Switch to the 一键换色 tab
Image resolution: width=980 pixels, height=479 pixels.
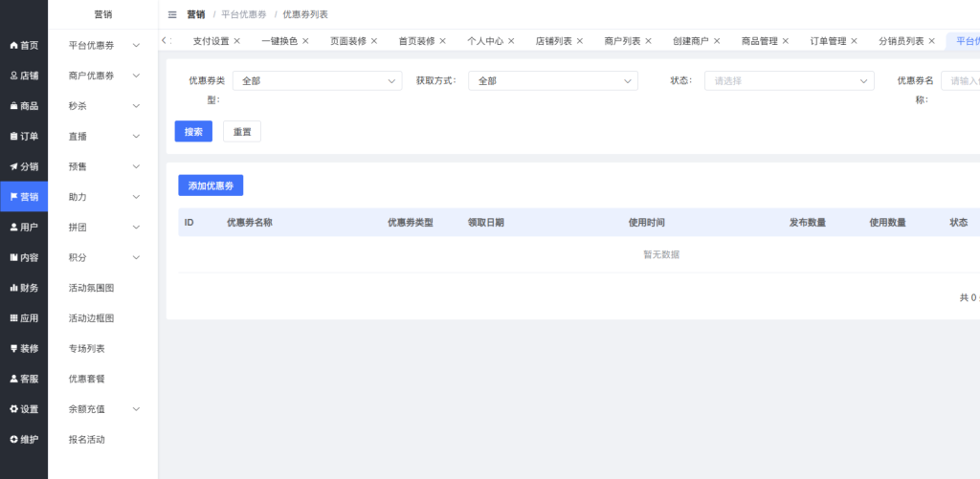(280, 40)
